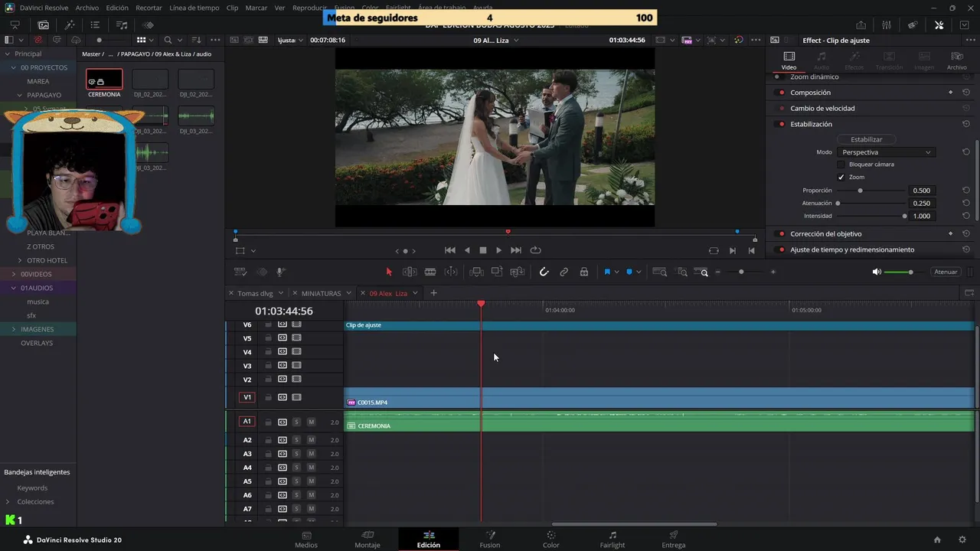Viewport: 980px width, 551px height.
Task: Add a new timeline tab with plus
Action: [433, 293]
